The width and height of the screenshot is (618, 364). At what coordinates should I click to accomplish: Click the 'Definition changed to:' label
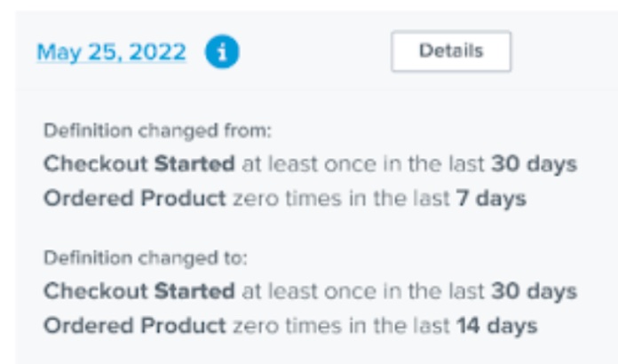(145, 259)
